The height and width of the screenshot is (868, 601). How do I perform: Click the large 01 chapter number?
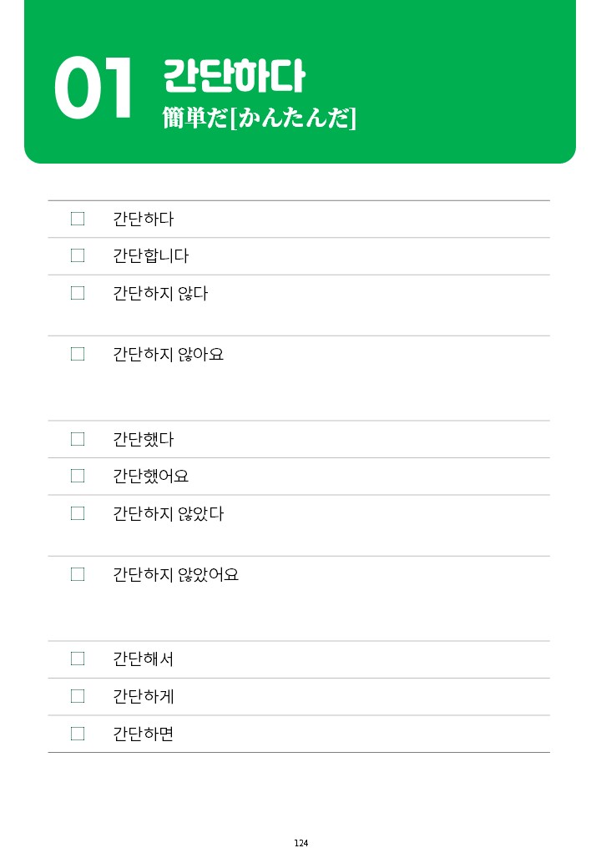point(93,88)
